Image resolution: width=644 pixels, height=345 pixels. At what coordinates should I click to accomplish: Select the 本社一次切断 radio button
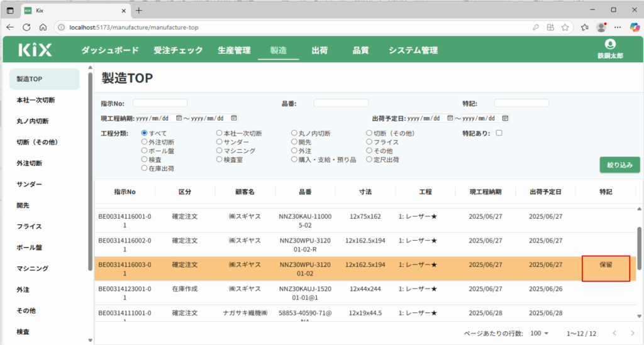[219, 133]
